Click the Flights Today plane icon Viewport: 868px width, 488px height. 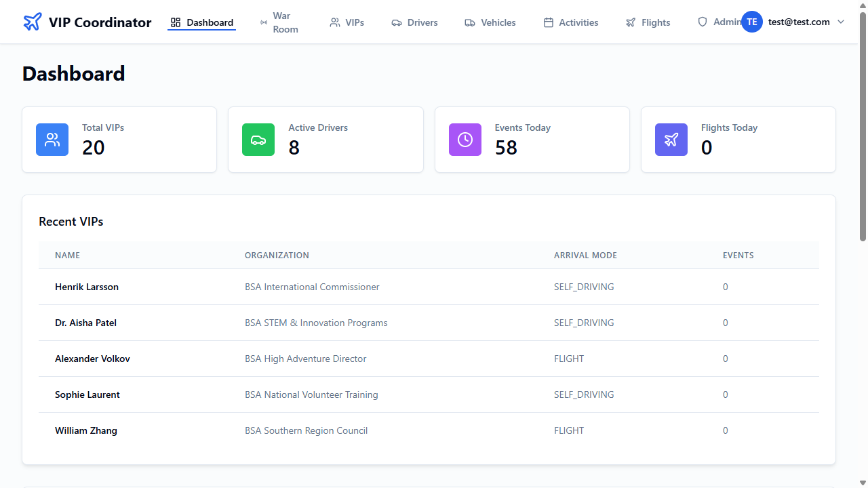[671, 140]
